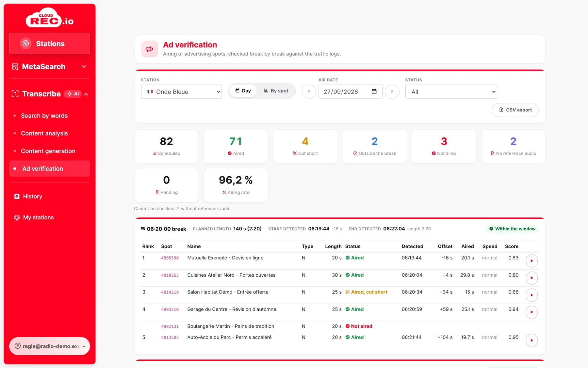Click the Within the window badge
Image resolution: width=588 pixels, height=368 pixels.
[512, 229]
